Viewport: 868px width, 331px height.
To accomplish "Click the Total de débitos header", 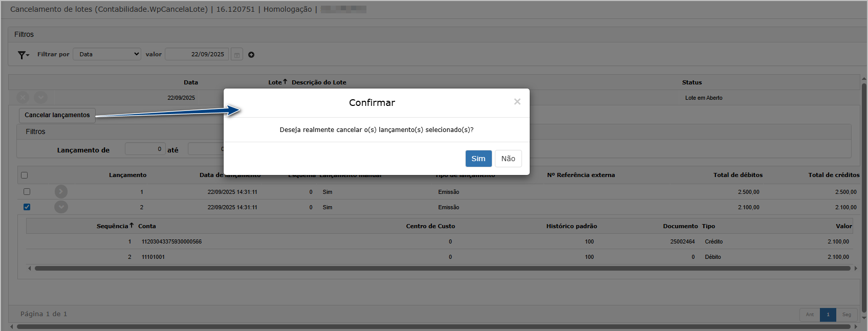I will tap(738, 175).
